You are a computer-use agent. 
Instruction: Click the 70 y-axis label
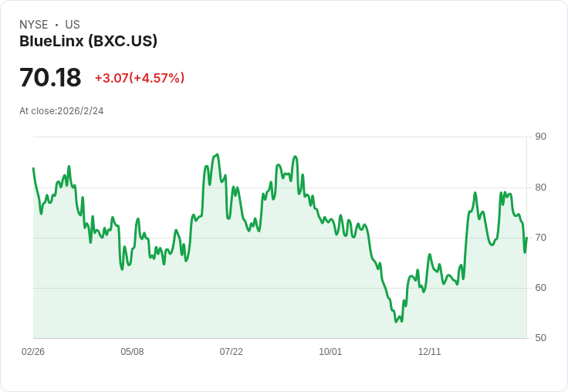[541, 237]
